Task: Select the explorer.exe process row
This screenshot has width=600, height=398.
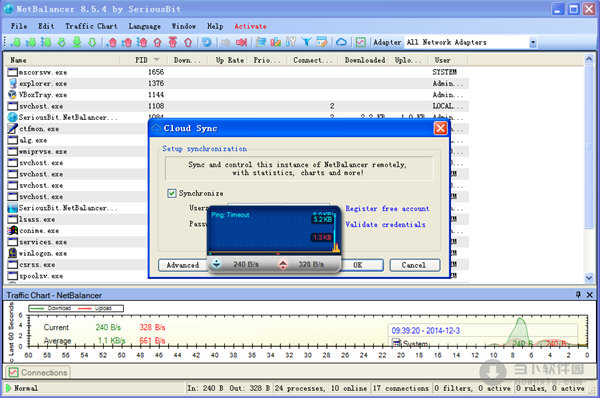Action: [x=237, y=83]
